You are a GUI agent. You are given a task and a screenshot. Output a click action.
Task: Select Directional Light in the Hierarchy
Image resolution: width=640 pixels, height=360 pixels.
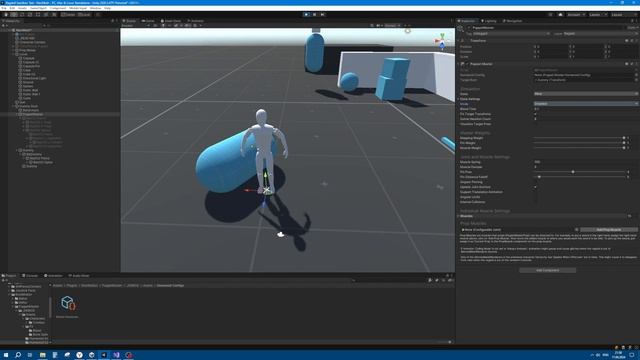(34, 78)
